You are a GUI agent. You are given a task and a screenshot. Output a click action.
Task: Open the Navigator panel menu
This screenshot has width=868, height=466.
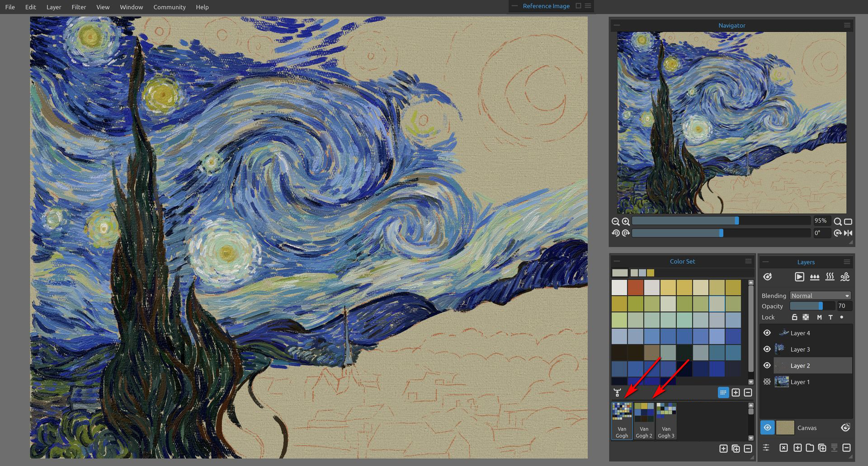(x=847, y=25)
